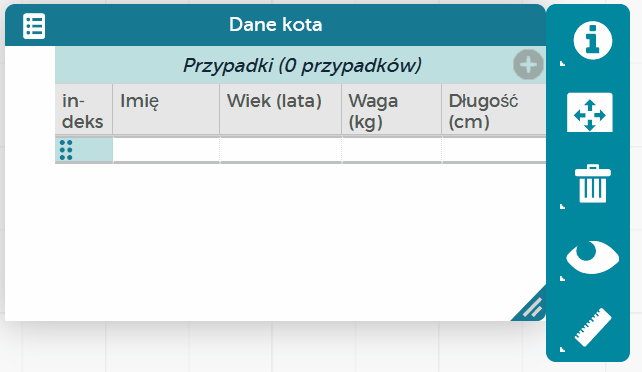Click the empty Długość (cm) cell
The image size is (642, 372).
pyautogui.click(x=494, y=150)
